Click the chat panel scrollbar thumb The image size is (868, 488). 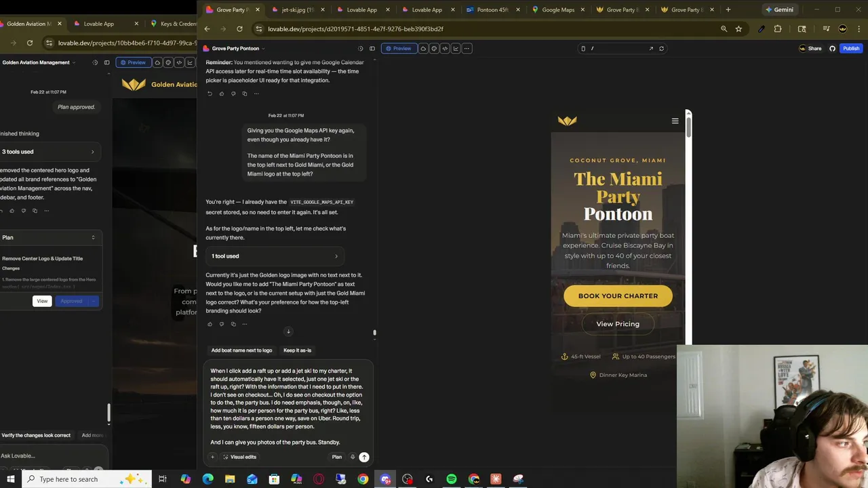point(374,333)
